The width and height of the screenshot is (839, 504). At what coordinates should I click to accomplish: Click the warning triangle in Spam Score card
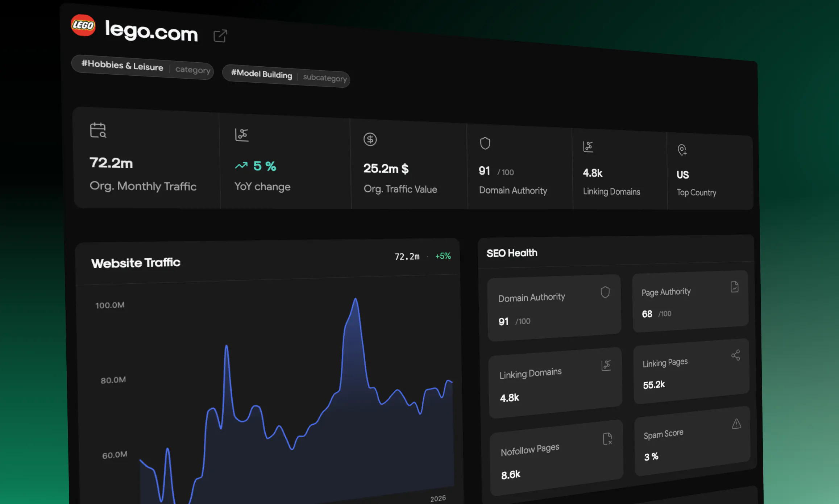coord(736,424)
